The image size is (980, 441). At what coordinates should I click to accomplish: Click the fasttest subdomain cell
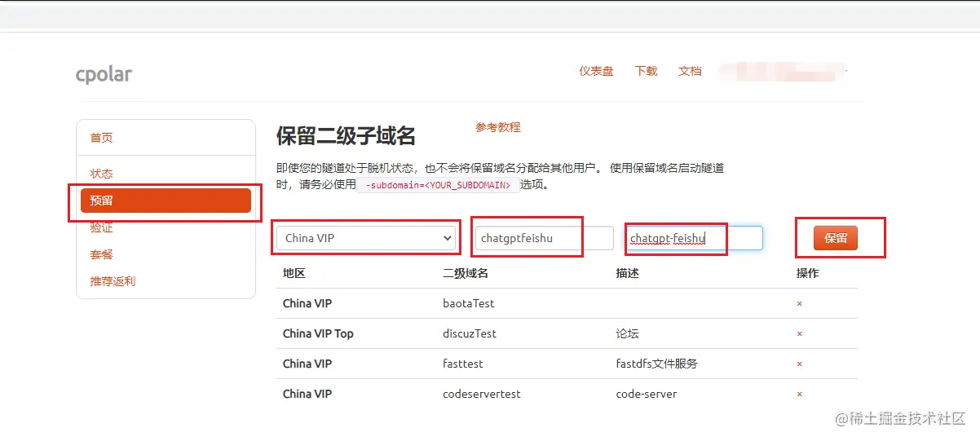tap(463, 364)
